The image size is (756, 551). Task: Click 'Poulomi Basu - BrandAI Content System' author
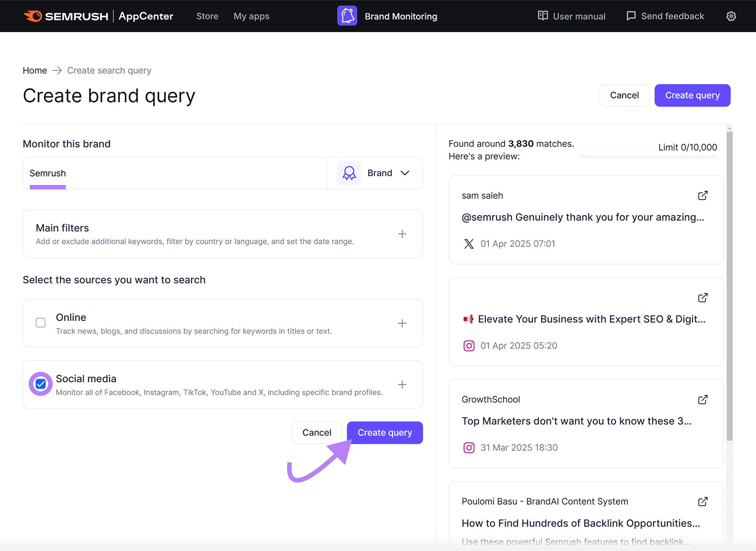tap(545, 501)
